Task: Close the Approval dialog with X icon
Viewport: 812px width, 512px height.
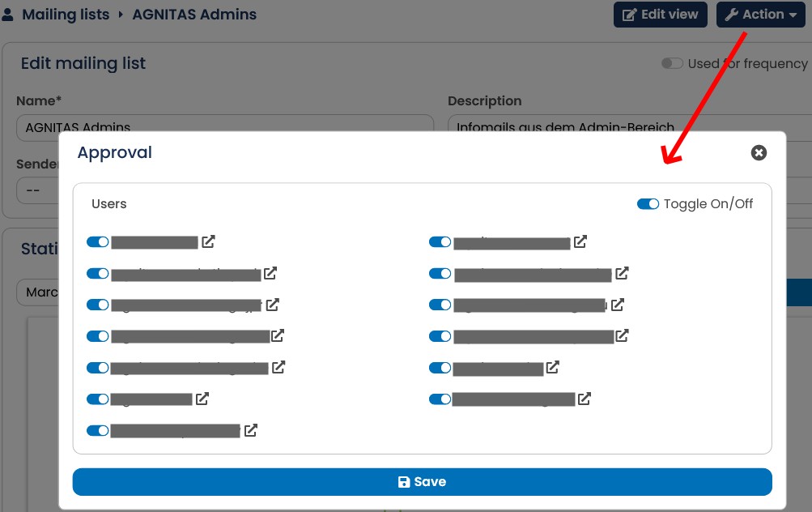Action: [759, 153]
